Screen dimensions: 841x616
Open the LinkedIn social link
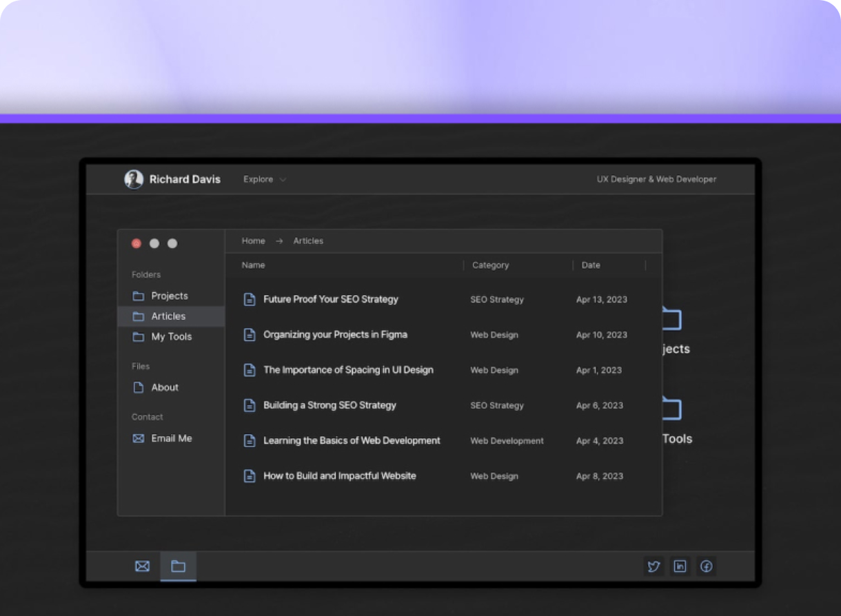pos(680,566)
